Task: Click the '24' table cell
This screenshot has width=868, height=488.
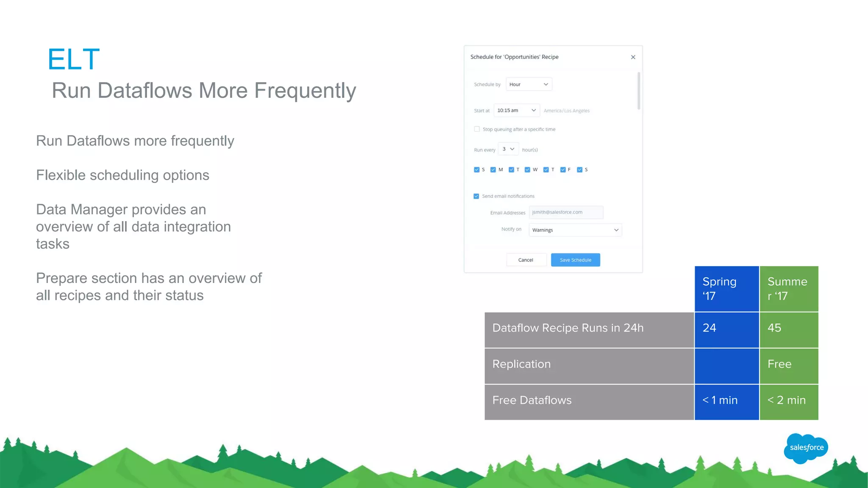Action: point(726,330)
